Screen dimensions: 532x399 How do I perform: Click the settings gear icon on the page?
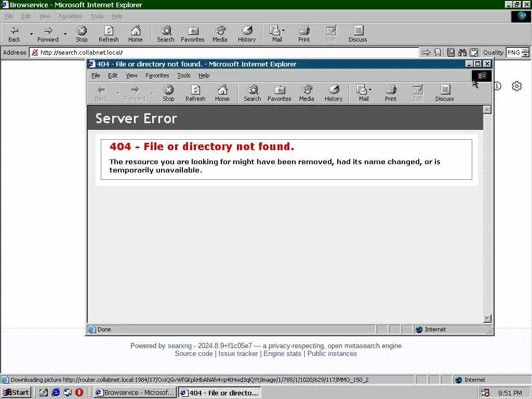click(x=516, y=86)
